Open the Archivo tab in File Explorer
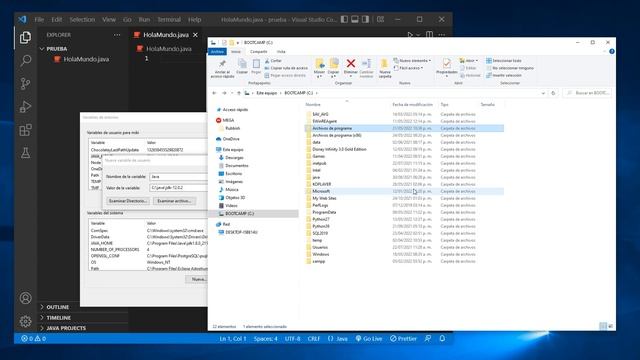 [218, 52]
